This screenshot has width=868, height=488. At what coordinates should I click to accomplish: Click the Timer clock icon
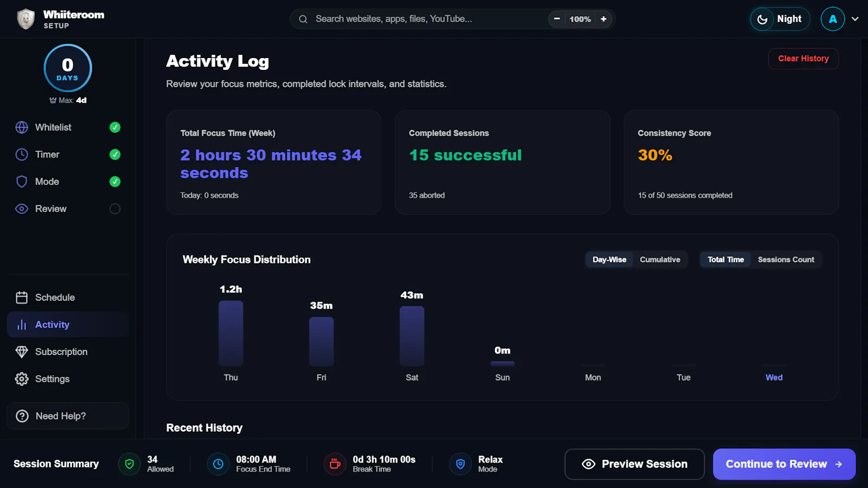[22, 155]
